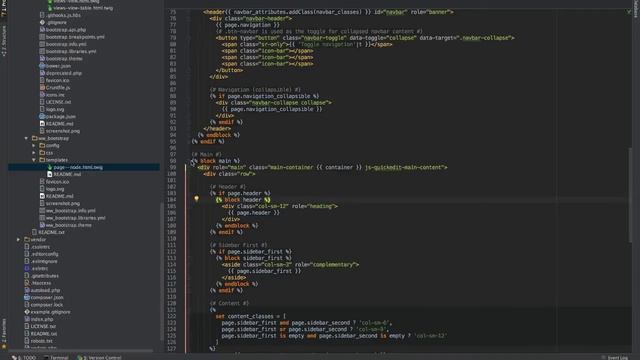Select autoload.php in the tree

tap(45, 290)
